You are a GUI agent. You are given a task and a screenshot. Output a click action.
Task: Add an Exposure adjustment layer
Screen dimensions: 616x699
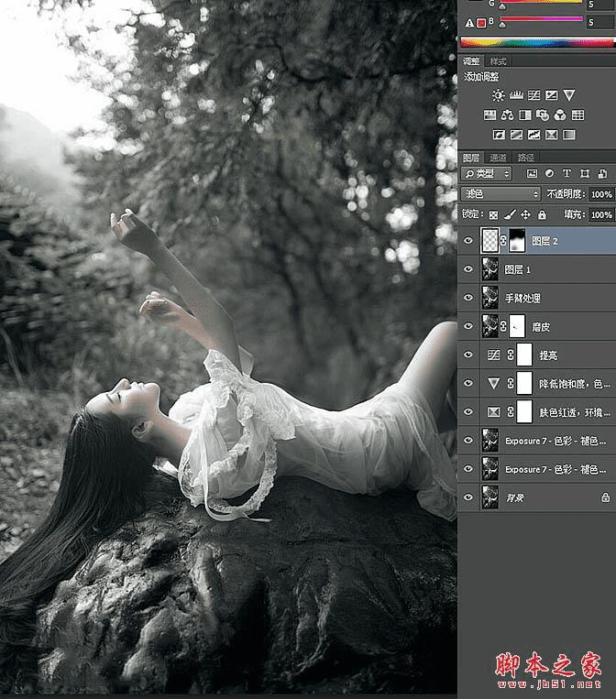(x=551, y=95)
